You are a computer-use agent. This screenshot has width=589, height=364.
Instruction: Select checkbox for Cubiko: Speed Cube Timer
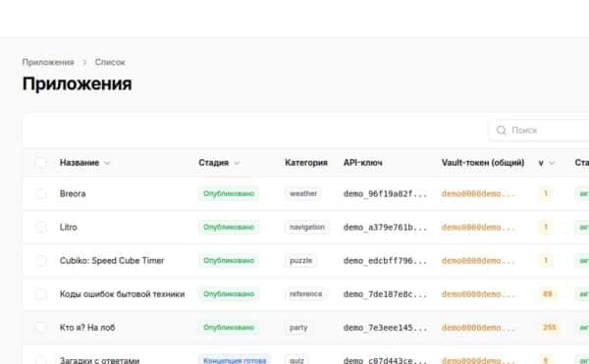[41, 260]
